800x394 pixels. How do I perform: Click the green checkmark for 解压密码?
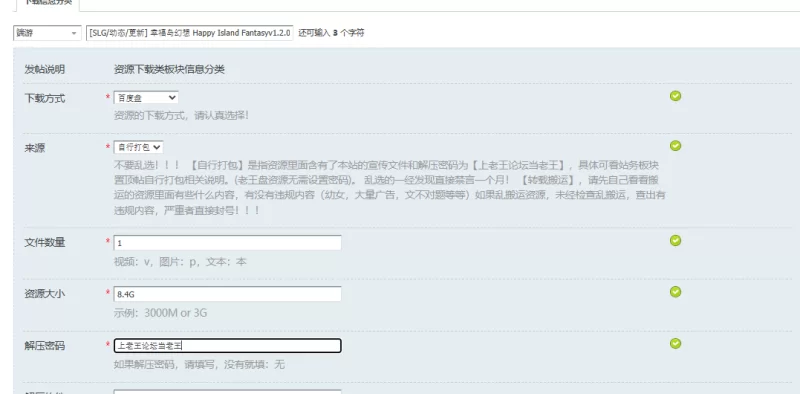(676, 343)
